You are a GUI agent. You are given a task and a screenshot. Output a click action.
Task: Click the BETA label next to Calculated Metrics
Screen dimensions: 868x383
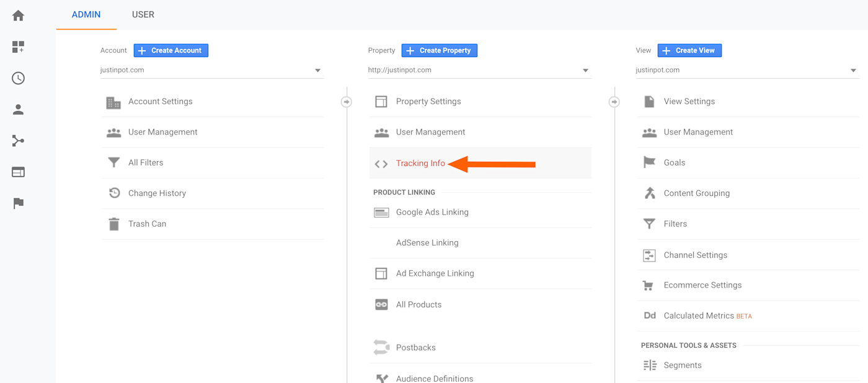[743, 316]
